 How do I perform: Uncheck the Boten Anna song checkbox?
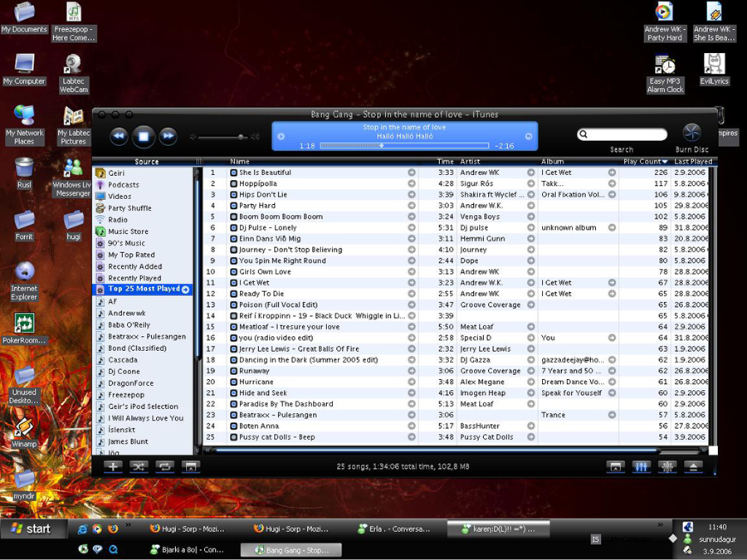[x=233, y=426]
